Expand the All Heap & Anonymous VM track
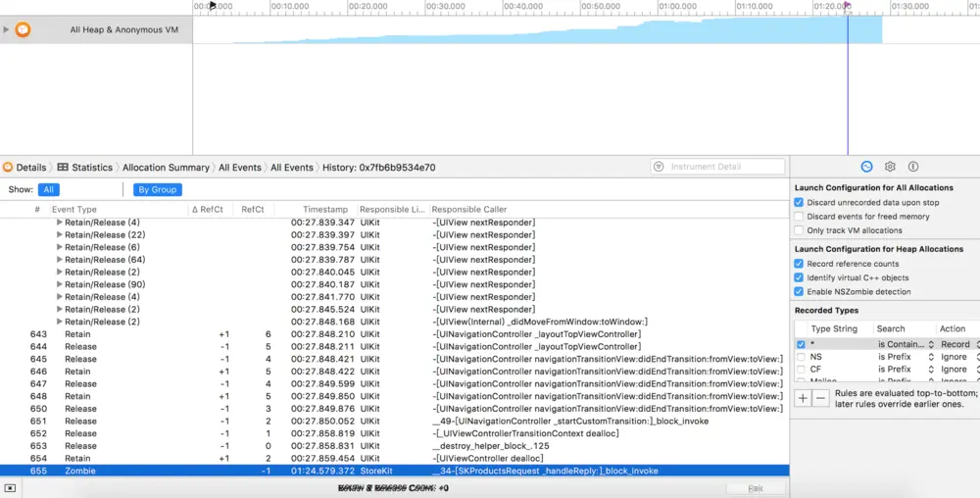The height and width of the screenshot is (498, 980). [x=6, y=29]
